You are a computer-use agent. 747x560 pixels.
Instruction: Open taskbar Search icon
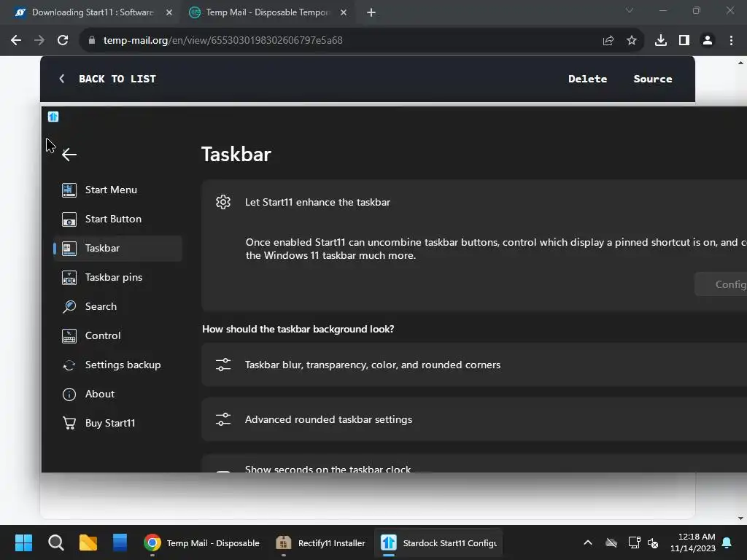click(x=55, y=542)
